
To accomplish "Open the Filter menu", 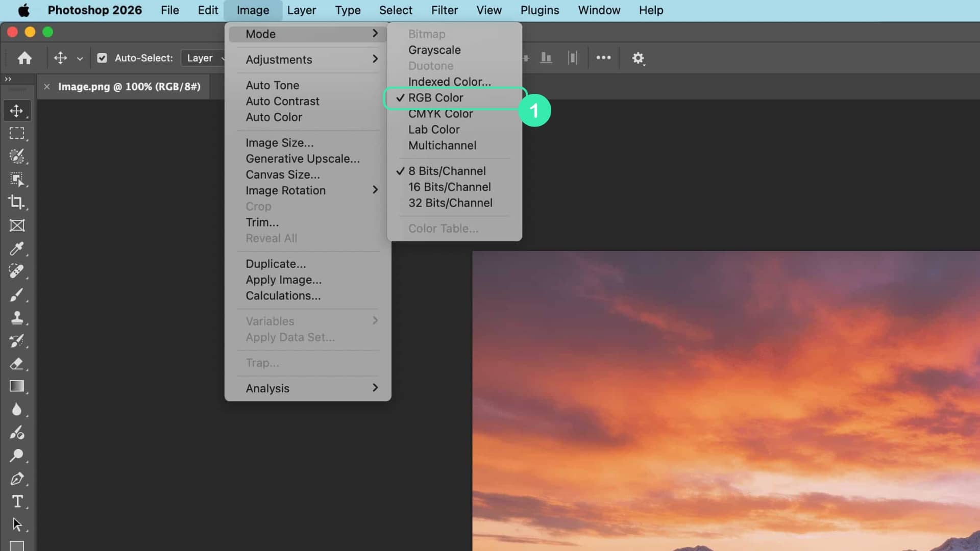I will click(444, 10).
